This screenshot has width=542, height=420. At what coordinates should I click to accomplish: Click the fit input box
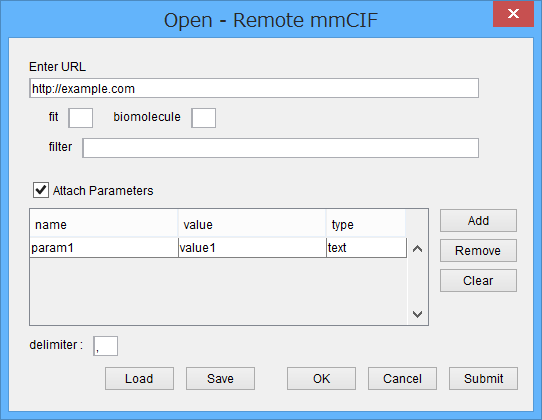(x=81, y=118)
